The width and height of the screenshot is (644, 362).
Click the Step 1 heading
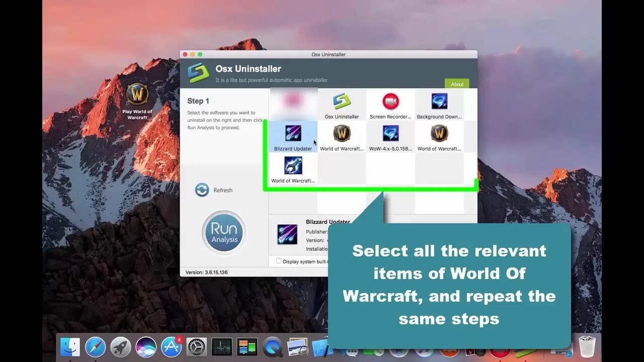click(198, 101)
